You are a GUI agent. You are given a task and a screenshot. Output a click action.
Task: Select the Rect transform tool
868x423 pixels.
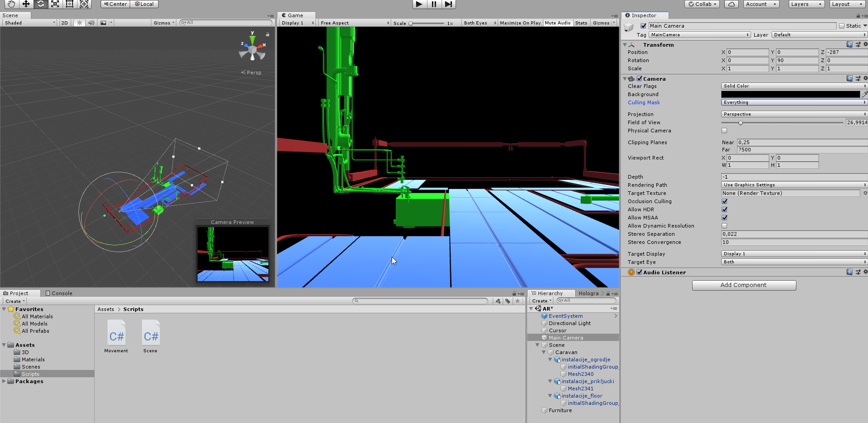(x=69, y=4)
